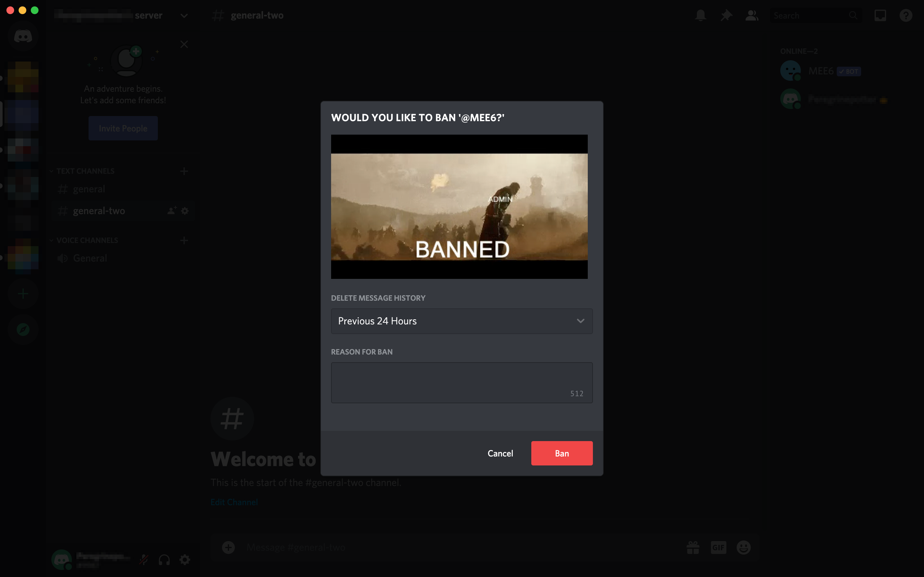Screen dimensions: 924x577
Task: Toggle deafen with the headphones icon
Action: [164, 560]
